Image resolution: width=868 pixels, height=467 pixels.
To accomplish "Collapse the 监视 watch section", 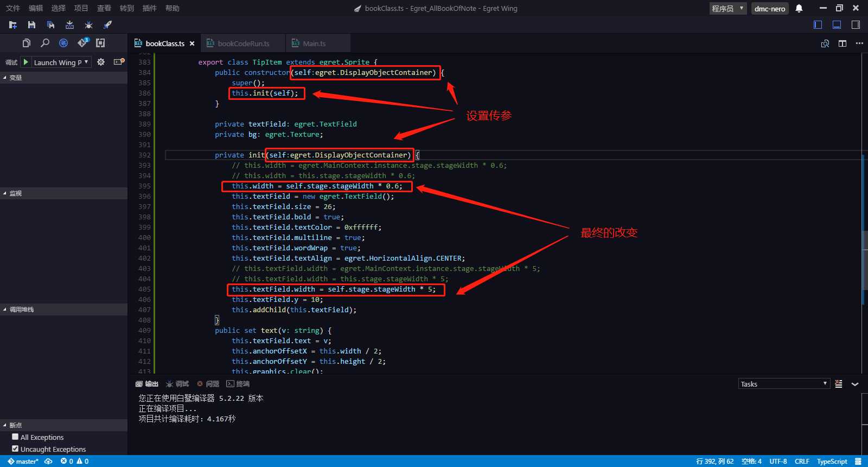I will (x=63, y=193).
